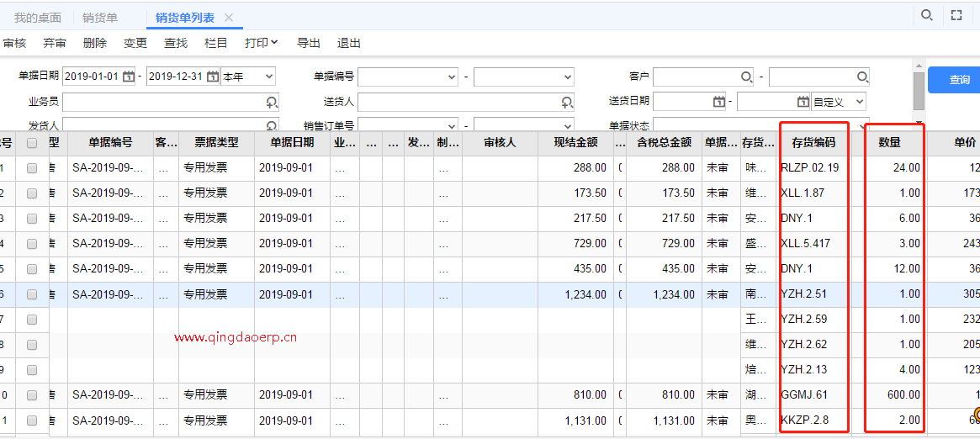Click lookup icon in 送货人 field

click(x=567, y=102)
